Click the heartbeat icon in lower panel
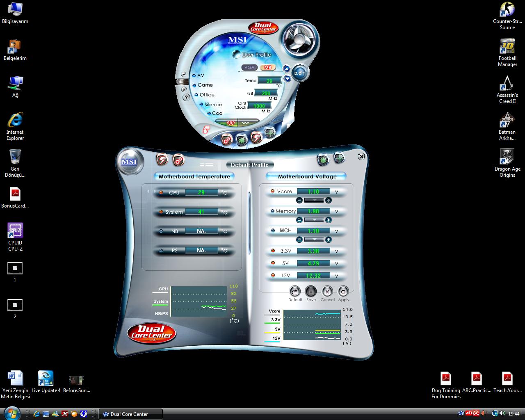The width and height of the screenshot is (525, 420). tap(339, 157)
